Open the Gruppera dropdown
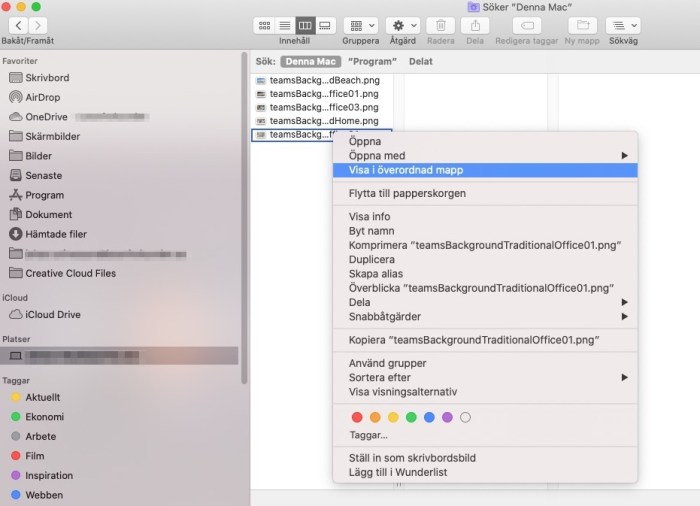 (360, 25)
